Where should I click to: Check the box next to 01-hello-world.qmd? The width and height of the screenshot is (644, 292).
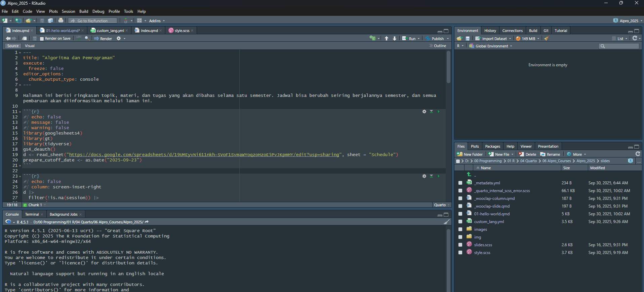pyautogui.click(x=460, y=214)
